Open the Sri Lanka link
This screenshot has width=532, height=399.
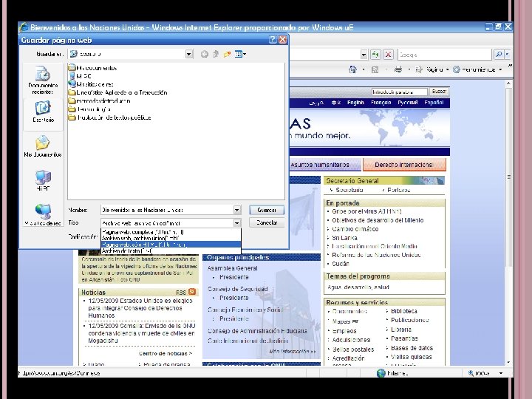[x=344, y=238]
